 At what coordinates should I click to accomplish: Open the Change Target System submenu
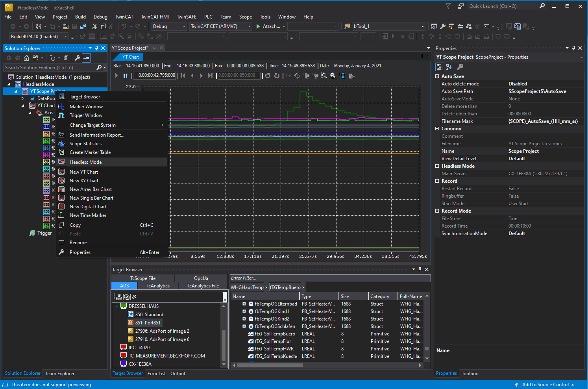coord(111,125)
